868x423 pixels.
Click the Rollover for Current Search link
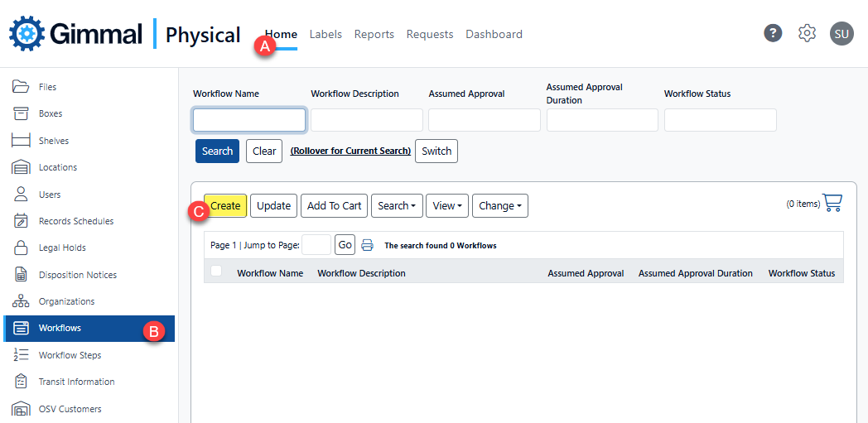tap(350, 151)
